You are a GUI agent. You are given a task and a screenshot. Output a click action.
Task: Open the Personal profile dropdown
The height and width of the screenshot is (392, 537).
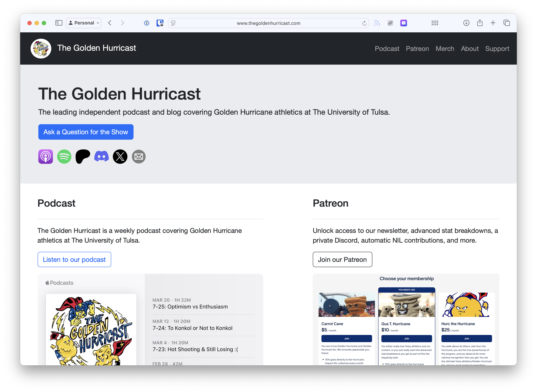pos(84,23)
